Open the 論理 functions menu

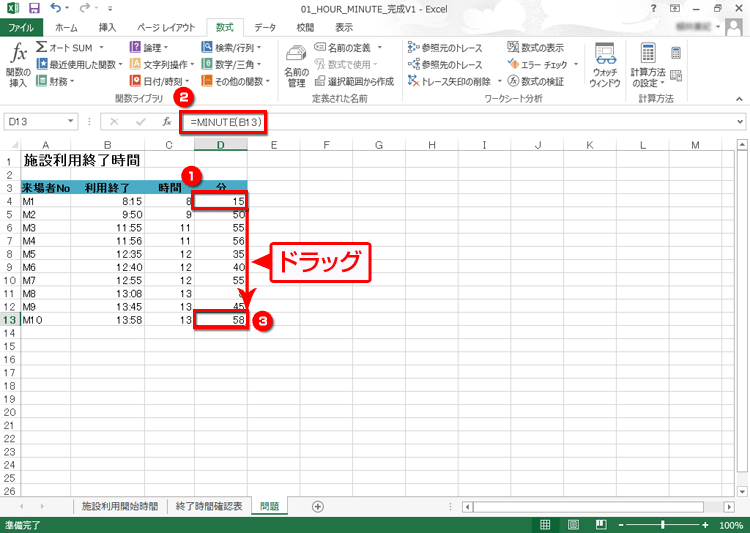click(149, 47)
